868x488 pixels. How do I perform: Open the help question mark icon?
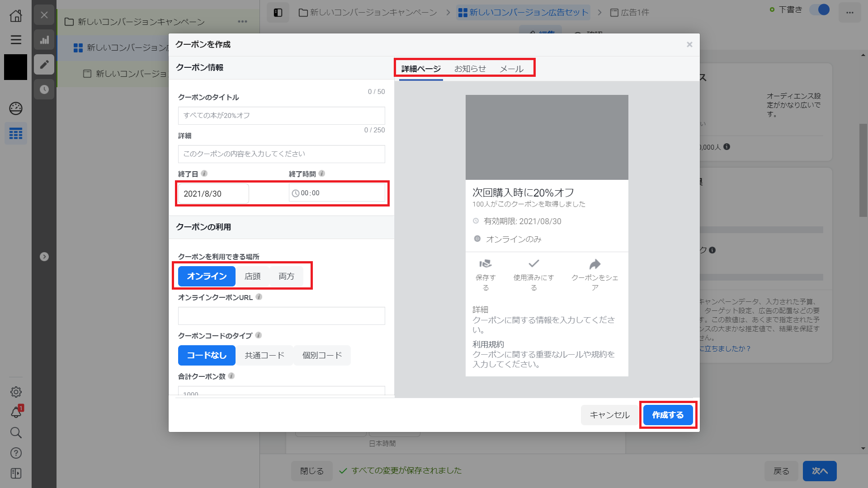tap(16, 453)
